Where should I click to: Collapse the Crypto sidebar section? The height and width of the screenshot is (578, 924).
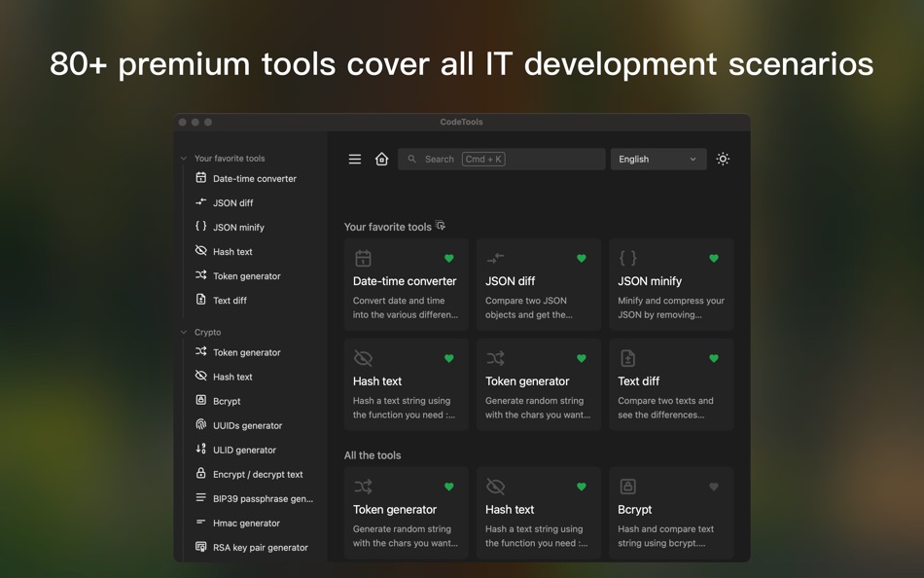[184, 333]
